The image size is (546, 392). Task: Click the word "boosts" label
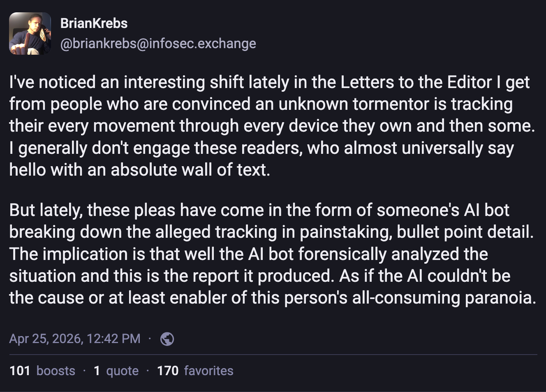pos(56,371)
